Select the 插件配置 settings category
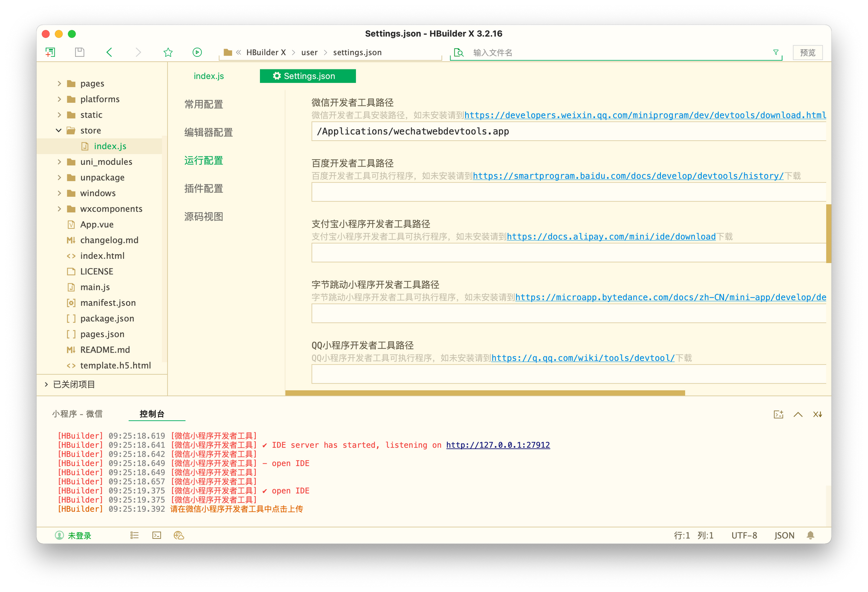 click(204, 189)
